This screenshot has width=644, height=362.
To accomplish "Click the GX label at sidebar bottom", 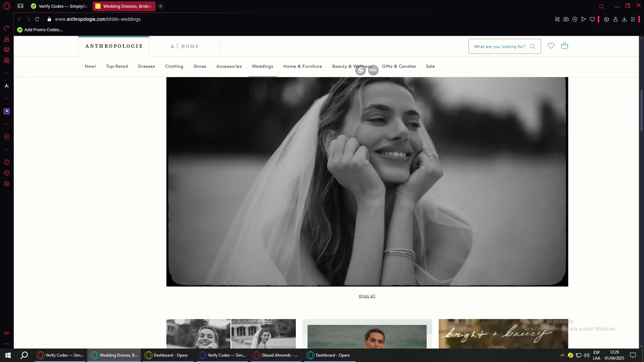I will (6, 333).
